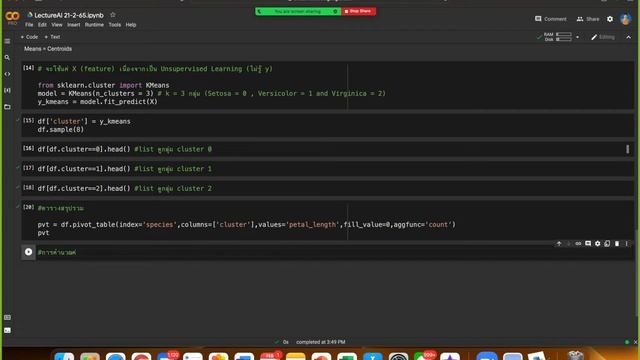Add a new Code cell
Viewport: 640px width, 360px height.
29,37
